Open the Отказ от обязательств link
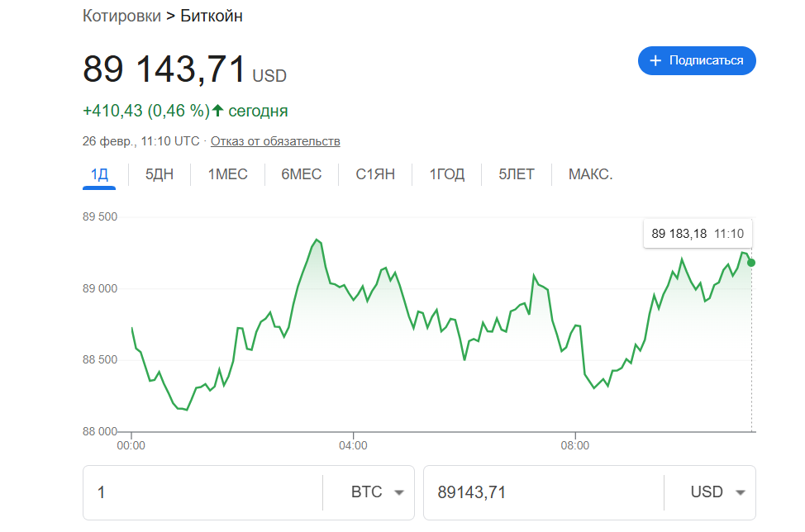Image resolution: width=805 pixels, height=532 pixels. 275,141
